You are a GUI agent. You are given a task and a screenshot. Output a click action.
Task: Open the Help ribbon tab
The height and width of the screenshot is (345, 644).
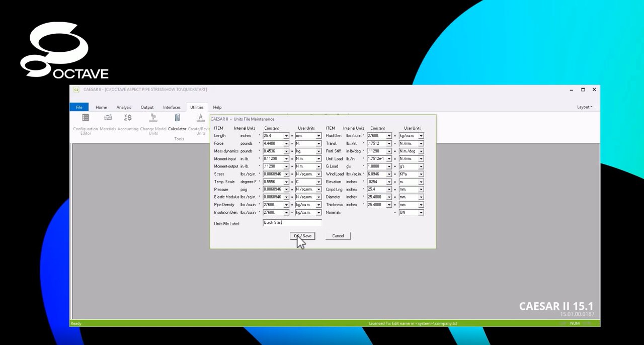tap(217, 107)
